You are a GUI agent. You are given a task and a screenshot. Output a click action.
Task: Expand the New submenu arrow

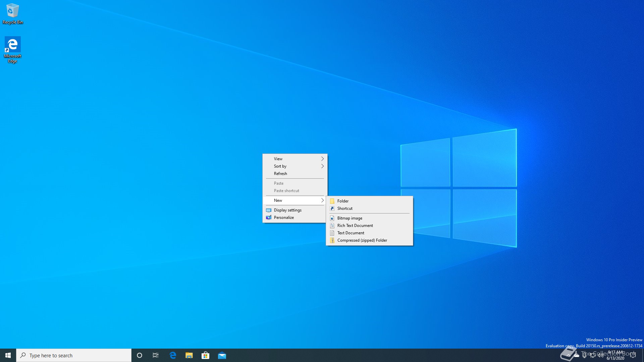point(322,200)
